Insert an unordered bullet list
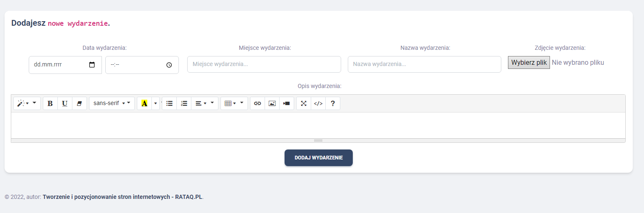 (x=169, y=103)
